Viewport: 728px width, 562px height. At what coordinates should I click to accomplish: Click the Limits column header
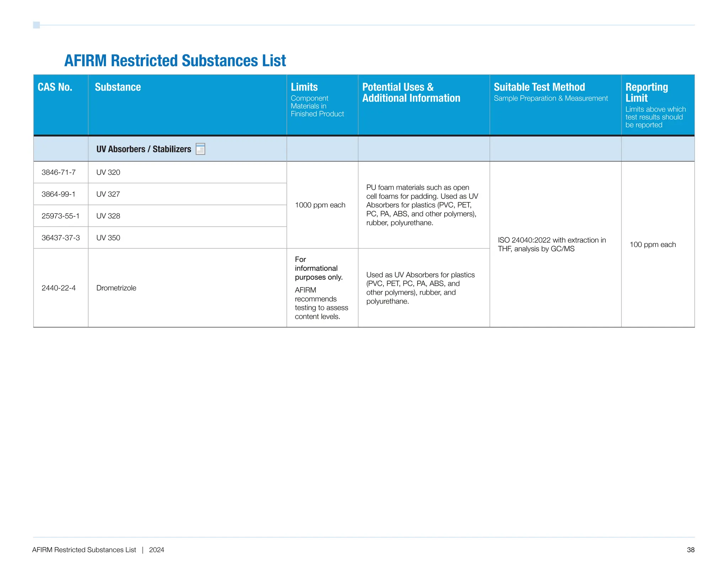point(304,87)
